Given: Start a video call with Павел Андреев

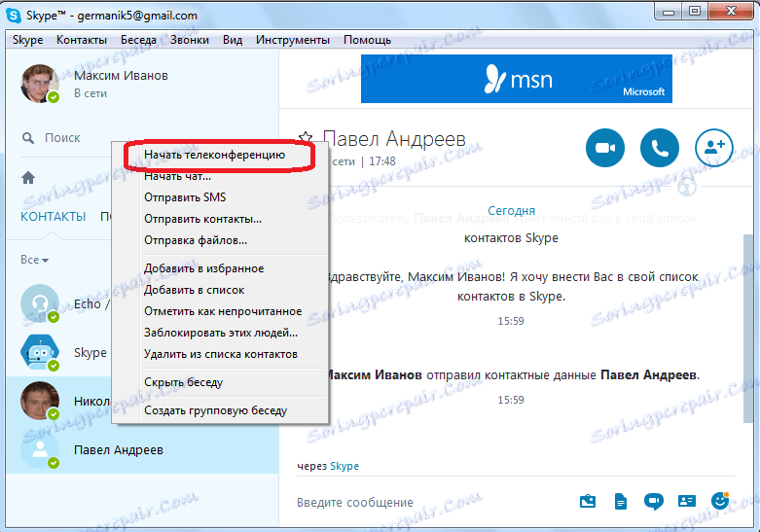Looking at the screenshot, I should 605,148.
